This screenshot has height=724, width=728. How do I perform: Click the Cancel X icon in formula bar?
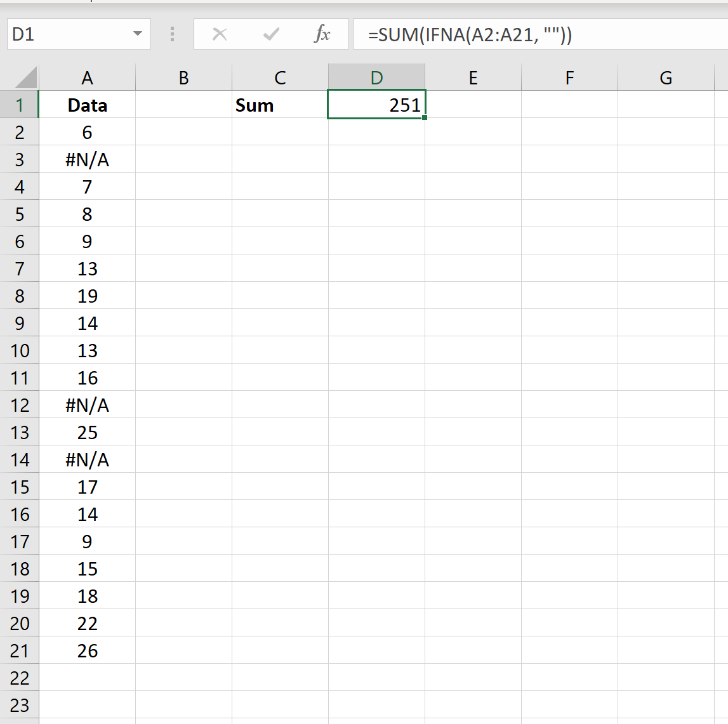220,34
